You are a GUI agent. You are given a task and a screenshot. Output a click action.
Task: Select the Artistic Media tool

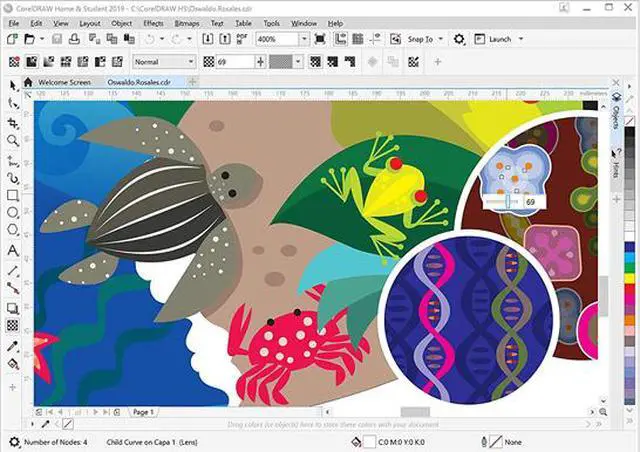pyautogui.click(x=13, y=178)
